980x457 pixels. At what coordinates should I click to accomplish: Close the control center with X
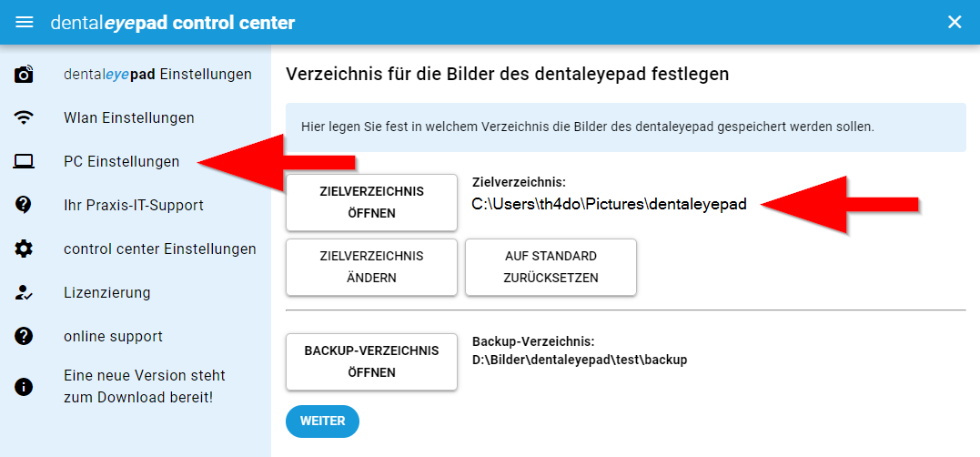pos(955,23)
